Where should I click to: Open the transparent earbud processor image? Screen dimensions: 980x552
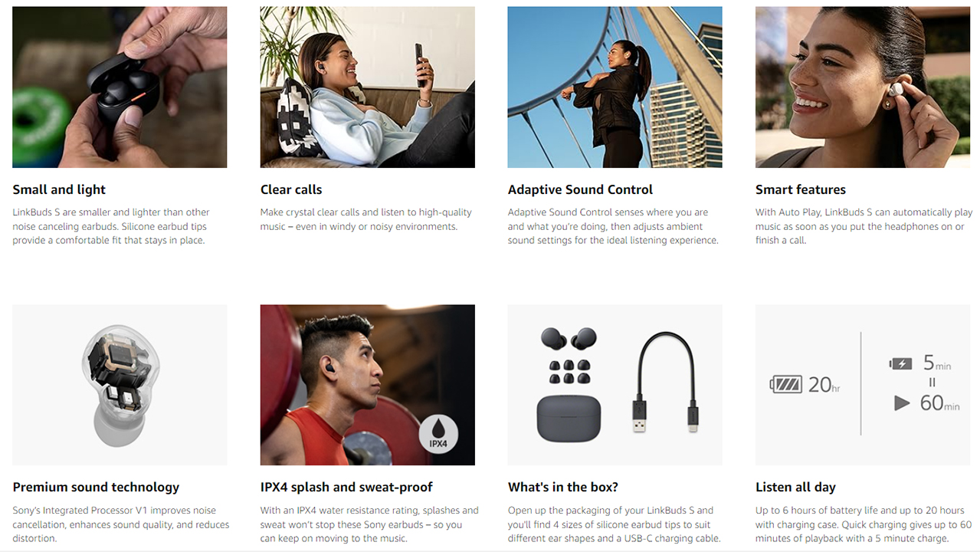120,385
